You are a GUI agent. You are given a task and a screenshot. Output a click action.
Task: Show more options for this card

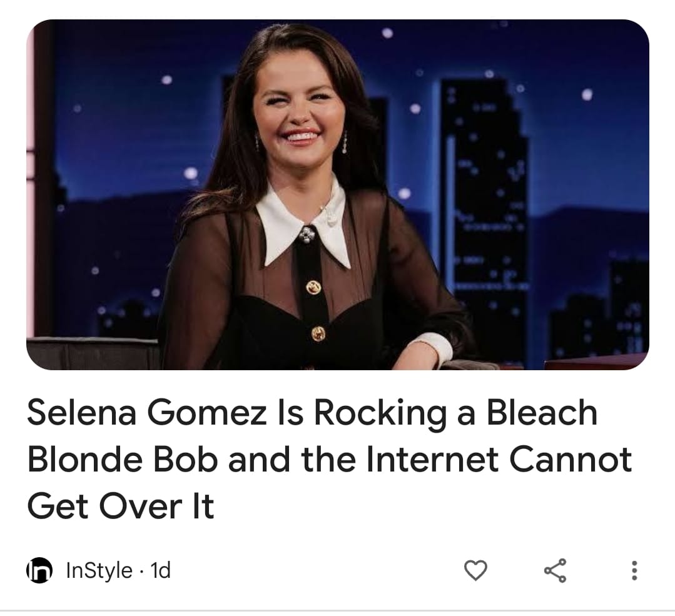point(634,570)
